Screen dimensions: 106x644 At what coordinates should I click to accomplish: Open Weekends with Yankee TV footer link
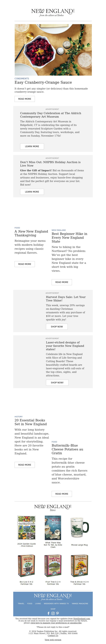click(56, 603)
